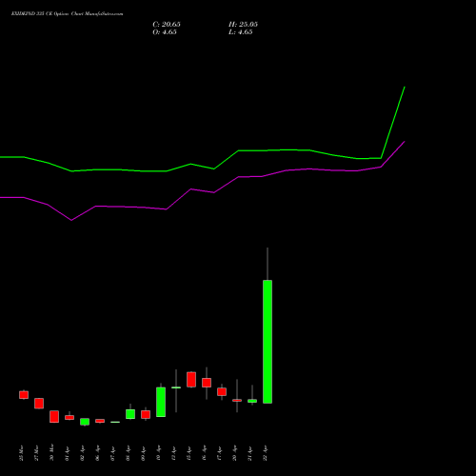
Task: Select the red candle for 09 Apr
Action: coord(146,414)
